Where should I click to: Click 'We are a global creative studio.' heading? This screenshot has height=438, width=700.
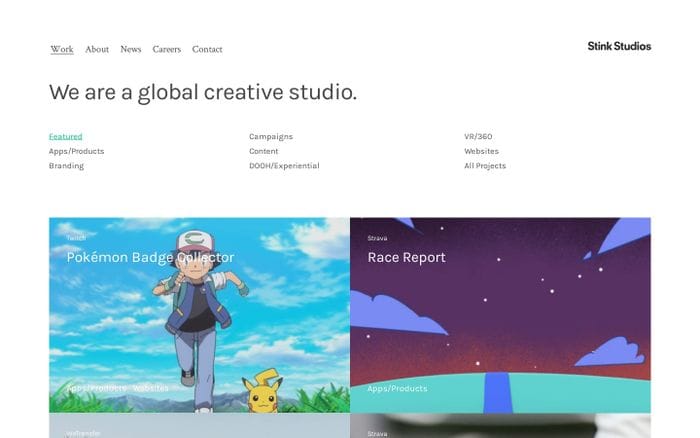[203, 92]
